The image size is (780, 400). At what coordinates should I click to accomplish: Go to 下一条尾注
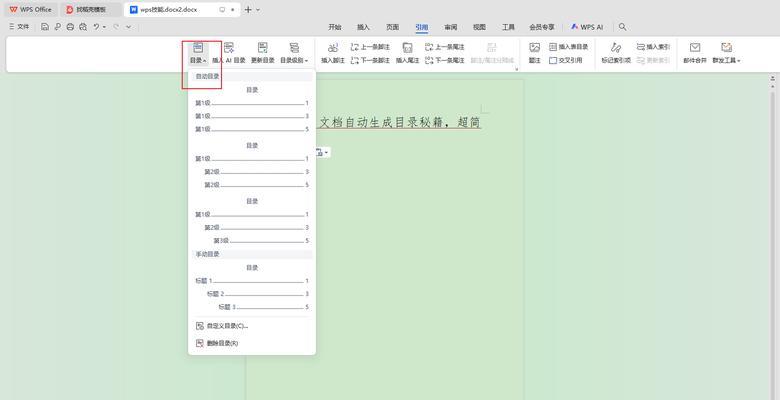[445, 60]
